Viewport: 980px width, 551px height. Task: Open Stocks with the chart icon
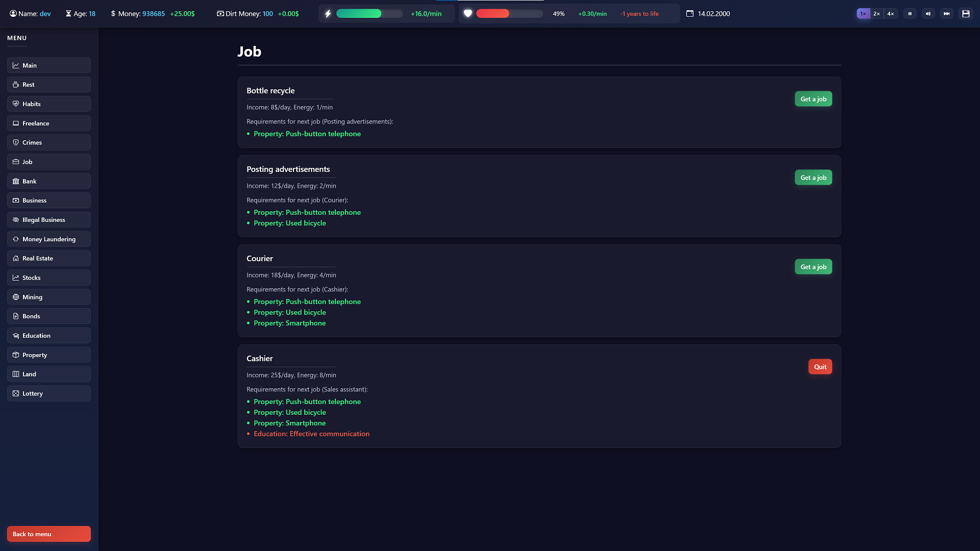point(16,278)
